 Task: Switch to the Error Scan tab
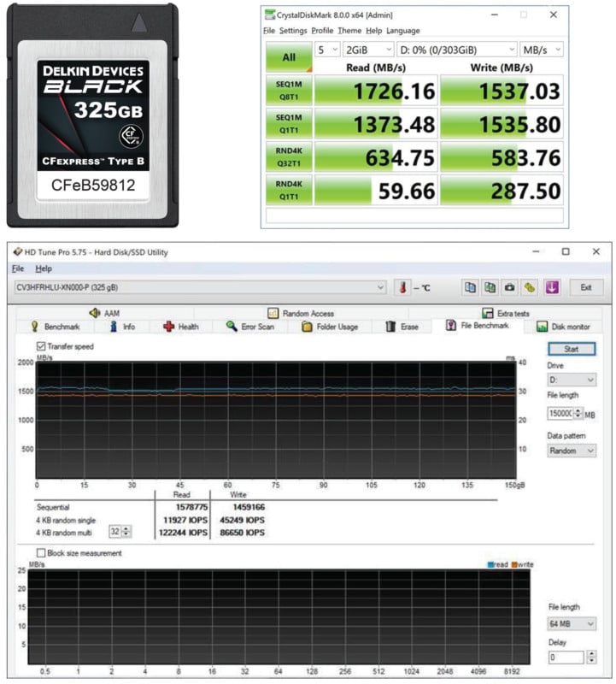(250, 327)
